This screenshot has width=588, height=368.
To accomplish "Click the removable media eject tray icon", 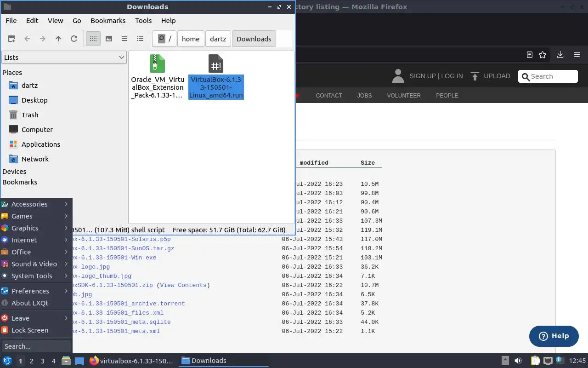I will (x=505, y=361).
